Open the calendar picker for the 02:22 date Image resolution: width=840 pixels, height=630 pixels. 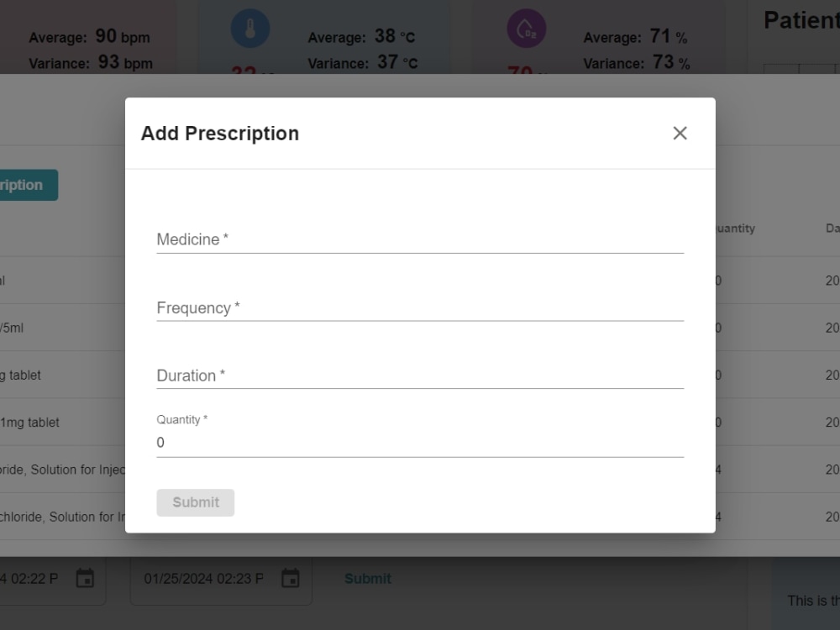tap(84, 578)
